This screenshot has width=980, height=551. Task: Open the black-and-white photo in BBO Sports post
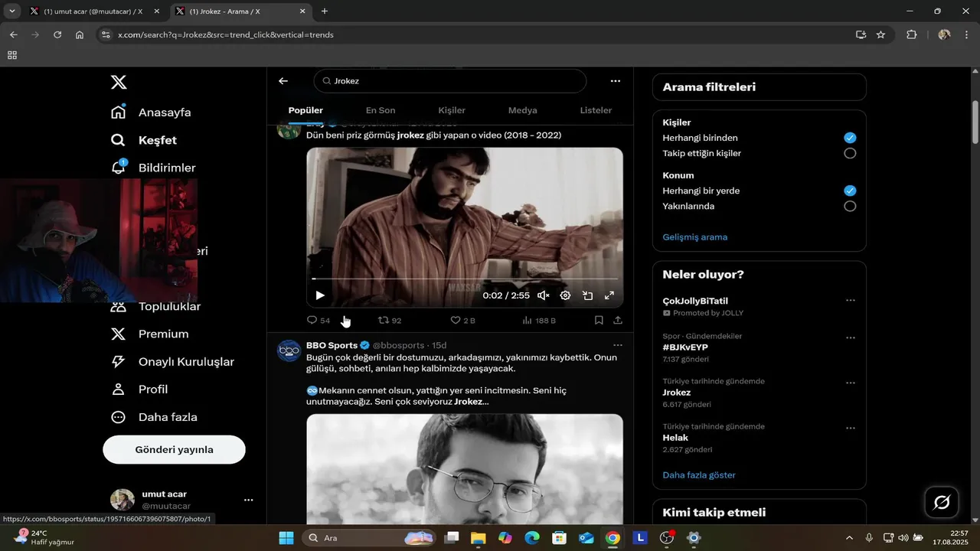pos(465,468)
